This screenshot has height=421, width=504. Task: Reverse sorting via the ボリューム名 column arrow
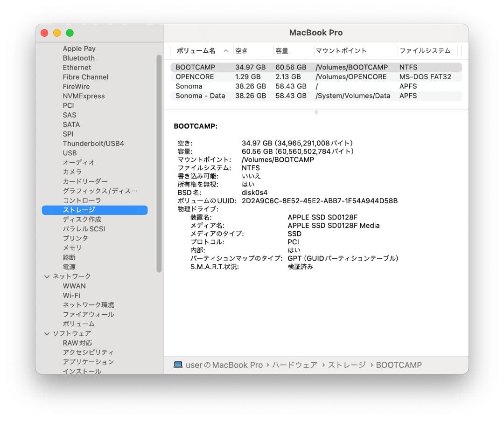(x=226, y=50)
